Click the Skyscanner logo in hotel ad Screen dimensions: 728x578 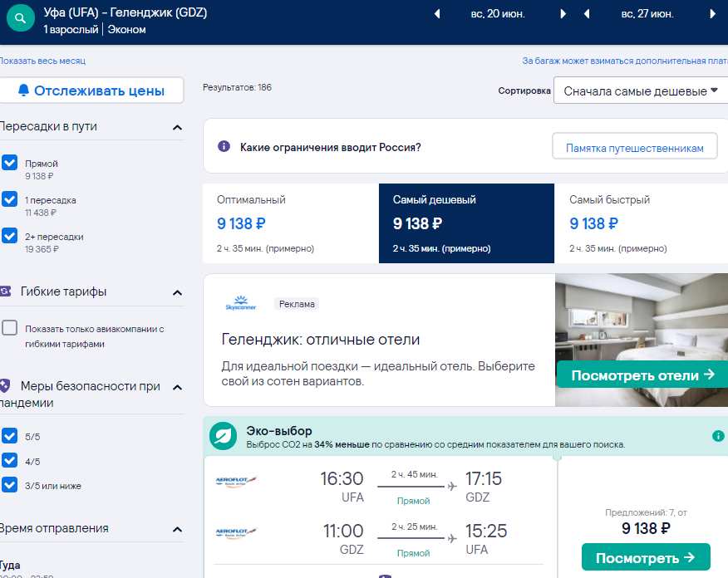coord(240,303)
